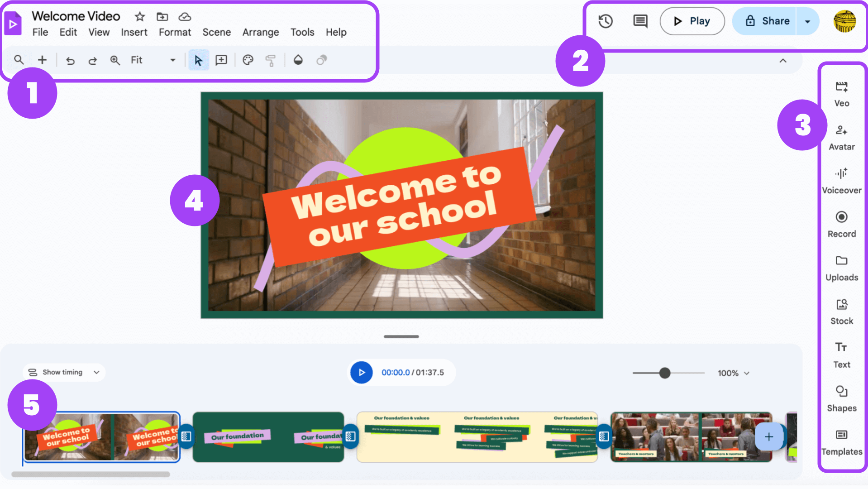Click the timeline zoom slider handle
868x489 pixels.
pyautogui.click(x=664, y=373)
